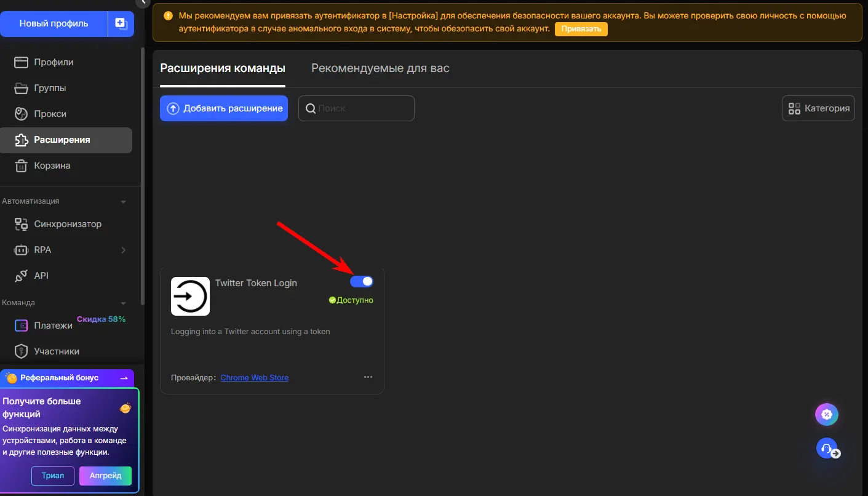
Task: Expand the RPA submenu arrow
Action: (124, 250)
